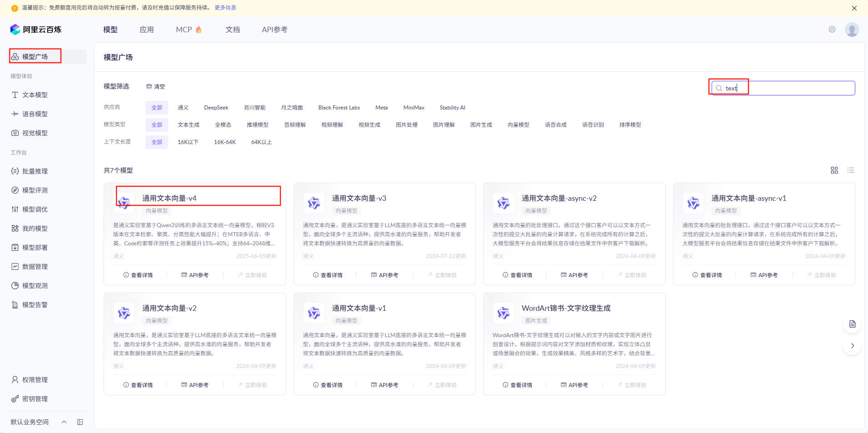868x433 pixels.
Task: Click API参考 on 通用文本向量-async-v1 card
Action: [x=764, y=275]
